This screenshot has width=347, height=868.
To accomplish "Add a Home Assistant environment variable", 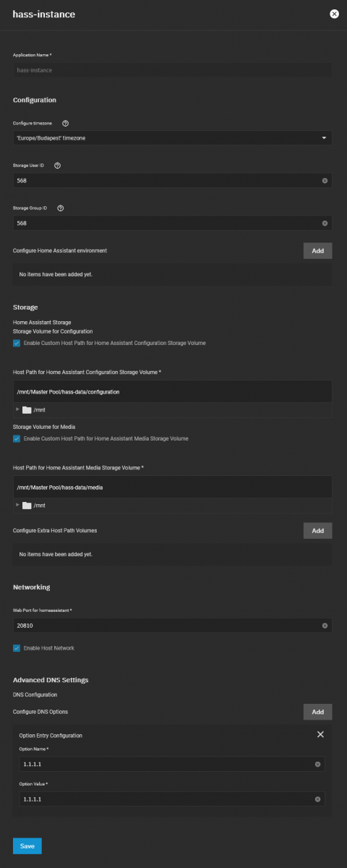I will tap(317, 250).
